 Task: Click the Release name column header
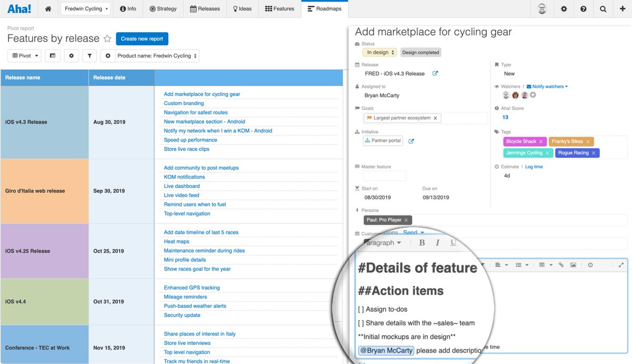pos(45,77)
